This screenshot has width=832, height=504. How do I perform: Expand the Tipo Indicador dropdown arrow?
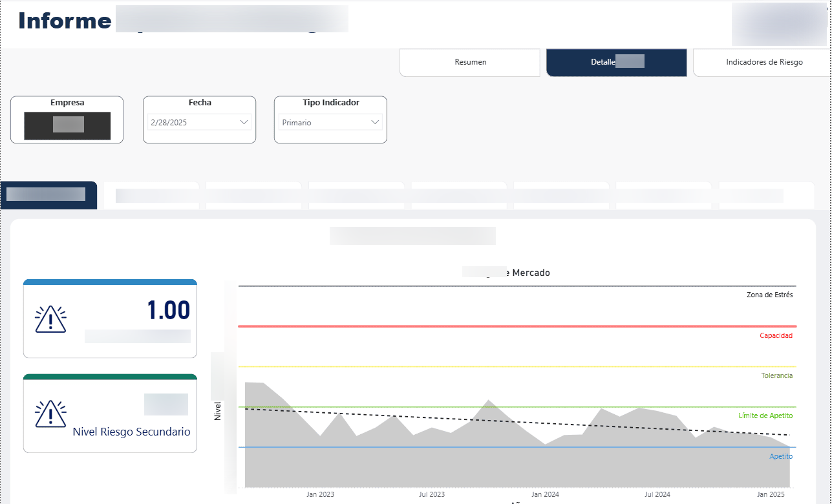point(375,122)
